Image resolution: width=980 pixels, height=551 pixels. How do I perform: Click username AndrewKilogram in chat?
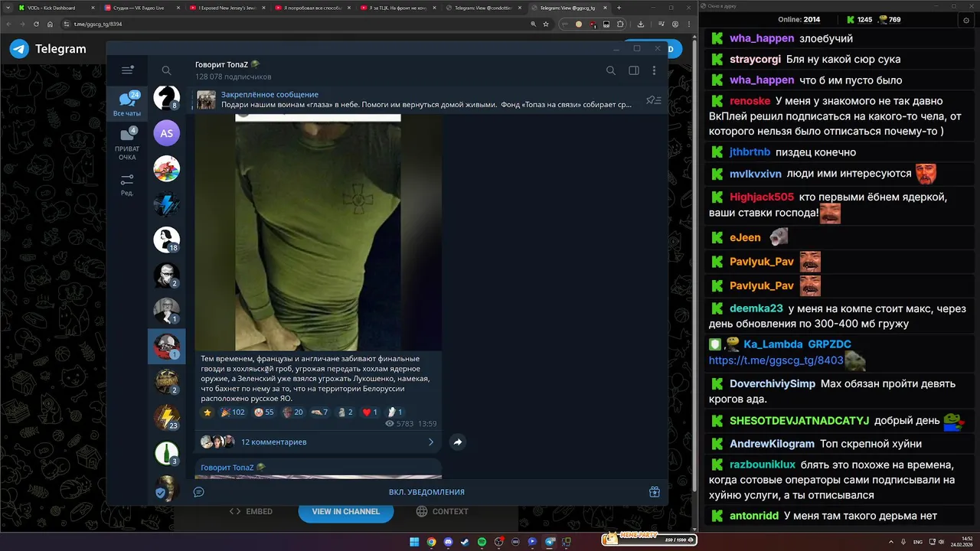pos(772,444)
